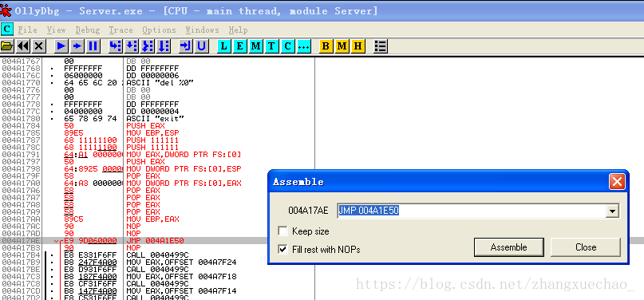Select MOV EAX,OFFSET 004A7F14 line
Image resolution: width=644 pixels, height=300 pixels.
181,291
